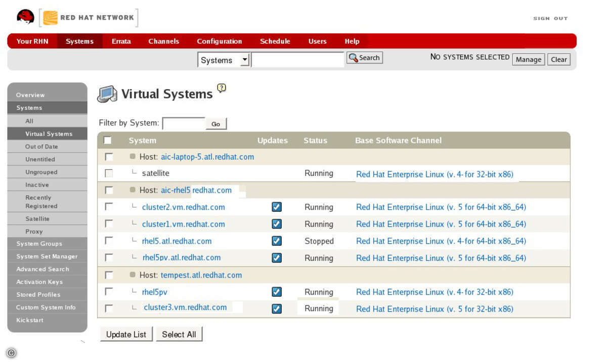Click the Updates column header
Viewport: 607px width, 364px height.
273,141
